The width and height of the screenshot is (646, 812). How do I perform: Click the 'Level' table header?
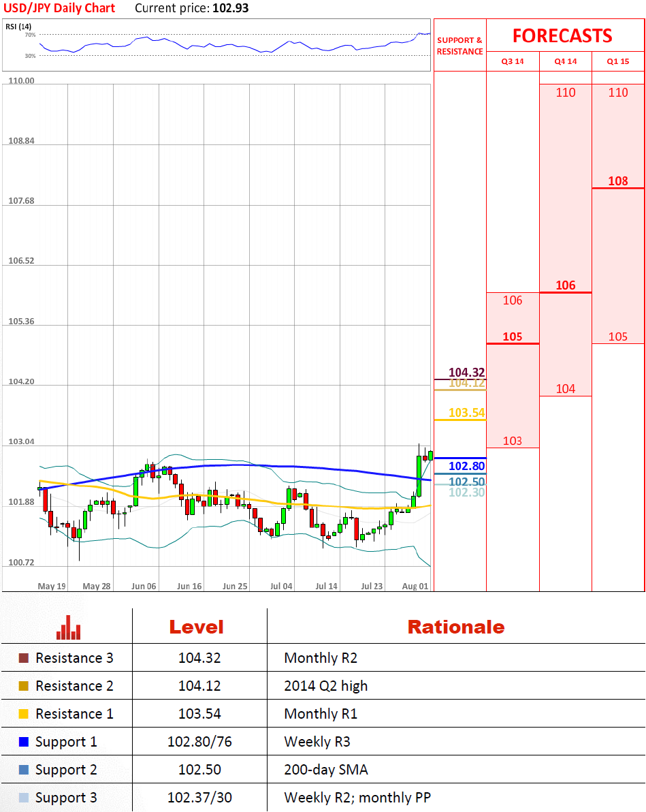(x=197, y=627)
